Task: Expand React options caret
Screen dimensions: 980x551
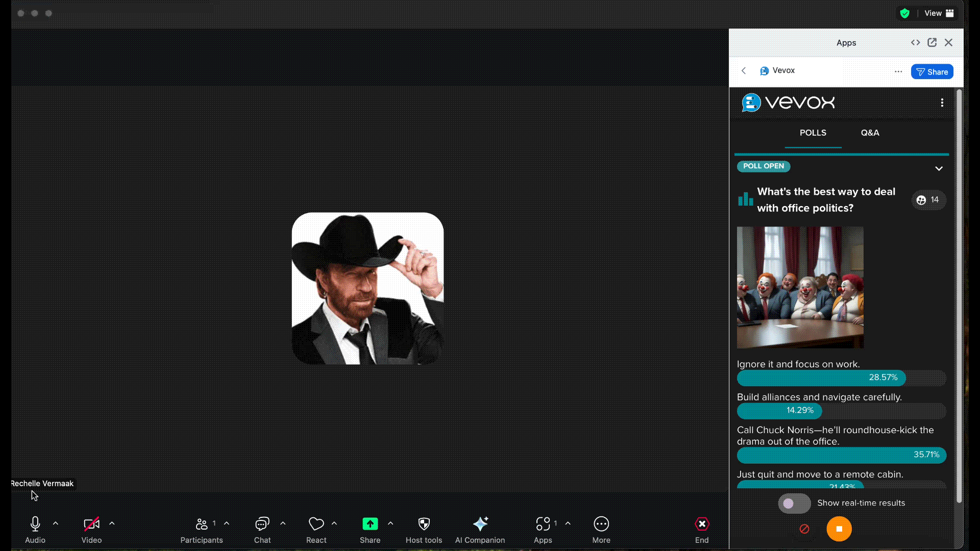Action: tap(334, 523)
